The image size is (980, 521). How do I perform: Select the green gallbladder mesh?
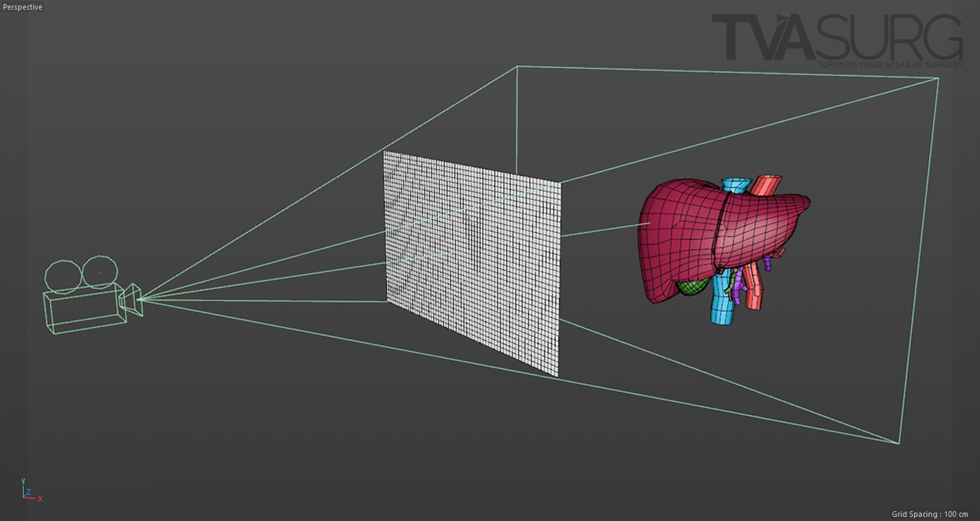(x=692, y=286)
